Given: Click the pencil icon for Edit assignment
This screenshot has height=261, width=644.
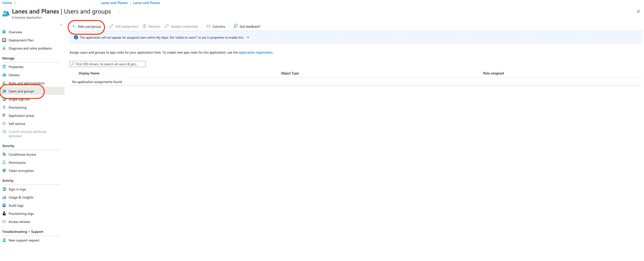Looking at the screenshot, I should tap(111, 26).
